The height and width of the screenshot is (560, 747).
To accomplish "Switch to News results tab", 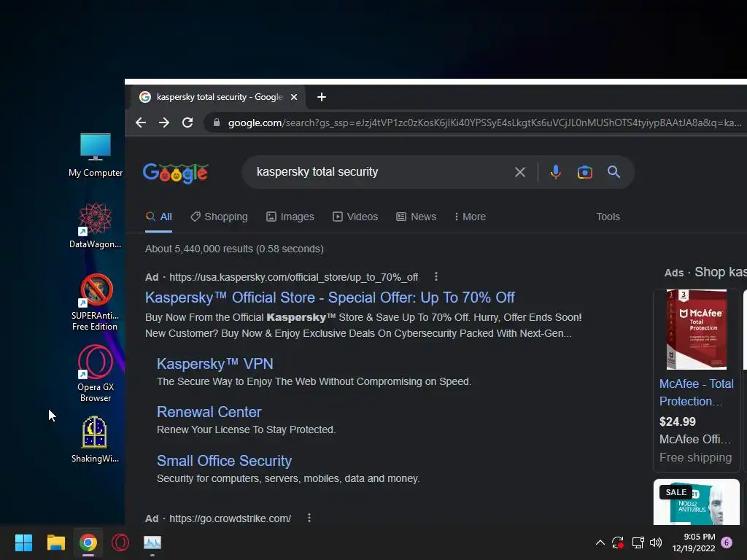I will click(417, 217).
